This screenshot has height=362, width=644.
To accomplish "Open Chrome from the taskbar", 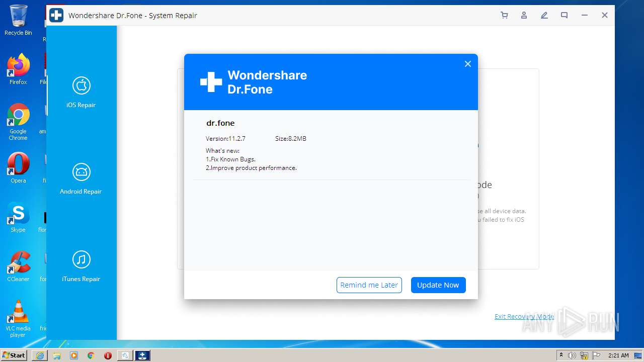I will [x=91, y=355].
